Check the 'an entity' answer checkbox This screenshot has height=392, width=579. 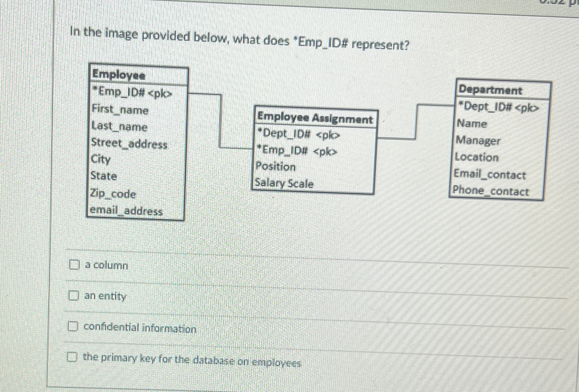pos(73,296)
